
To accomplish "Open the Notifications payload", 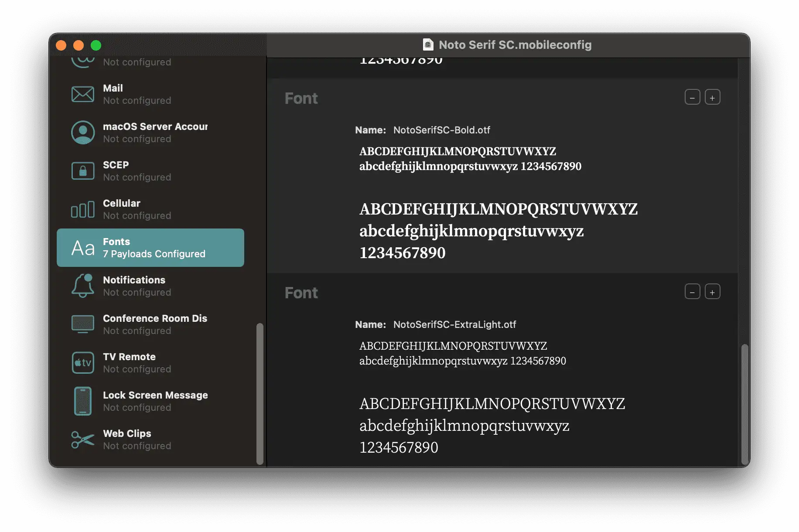I will (150, 286).
